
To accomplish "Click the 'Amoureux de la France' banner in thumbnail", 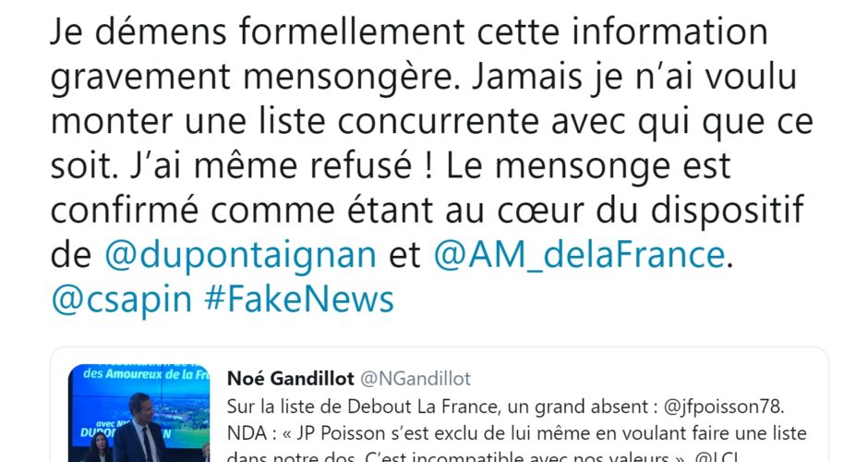I will (145, 374).
